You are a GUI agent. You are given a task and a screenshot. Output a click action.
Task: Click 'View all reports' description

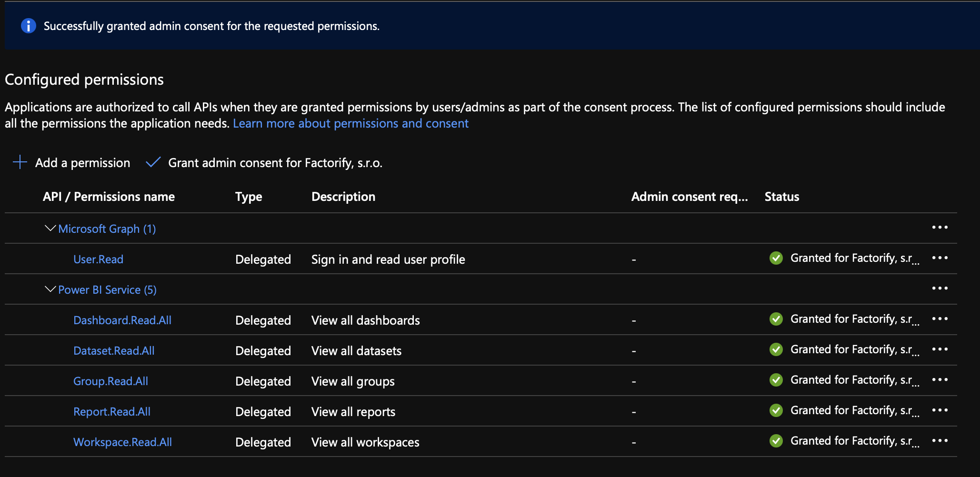coord(353,412)
